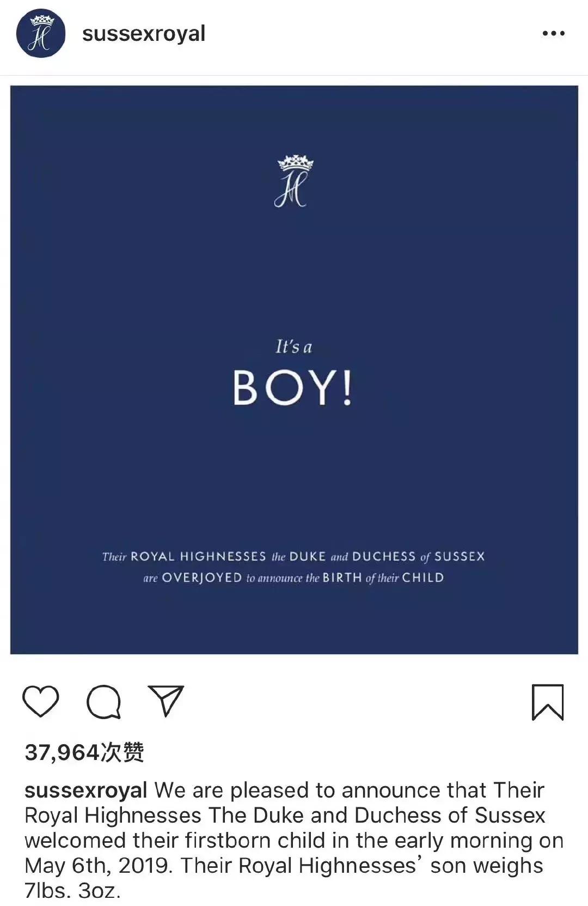This screenshot has width=588, height=906.
Task: Save the post with the bookmark icon
Action: tap(547, 702)
